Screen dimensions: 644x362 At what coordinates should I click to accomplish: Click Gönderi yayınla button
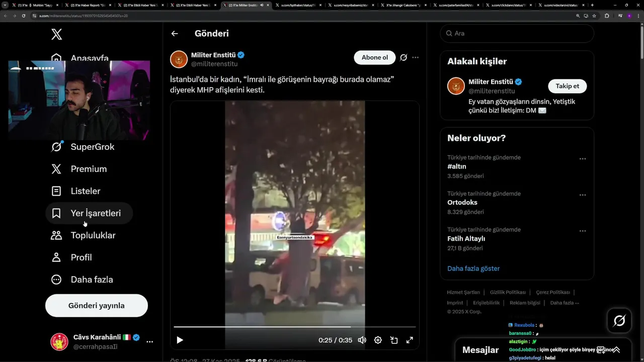(x=97, y=306)
